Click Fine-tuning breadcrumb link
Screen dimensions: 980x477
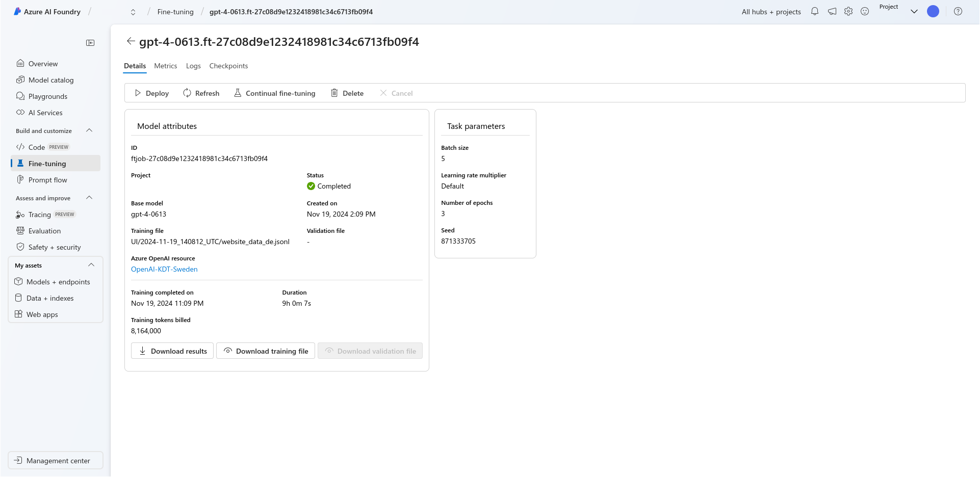pyautogui.click(x=175, y=12)
